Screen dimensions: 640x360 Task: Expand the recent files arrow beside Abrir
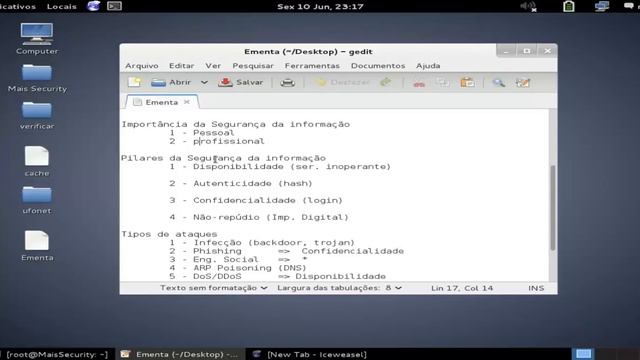pos(204,82)
